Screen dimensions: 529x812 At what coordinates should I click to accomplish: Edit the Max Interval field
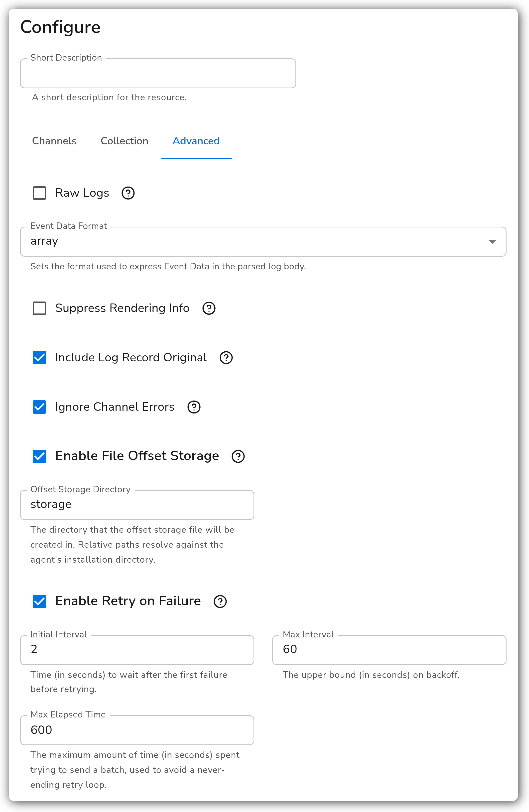(389, 650)
